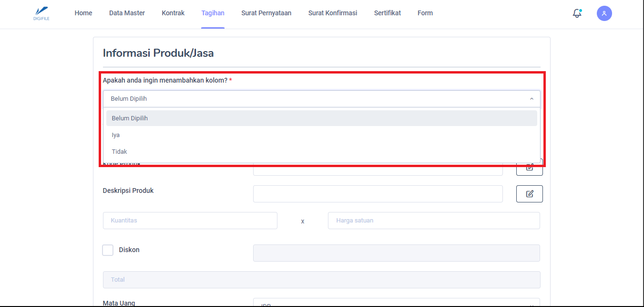The width and height of the screenshot is (644, 307).
Task: Open the Data Master menu
Action: click(x=127, y=13)
